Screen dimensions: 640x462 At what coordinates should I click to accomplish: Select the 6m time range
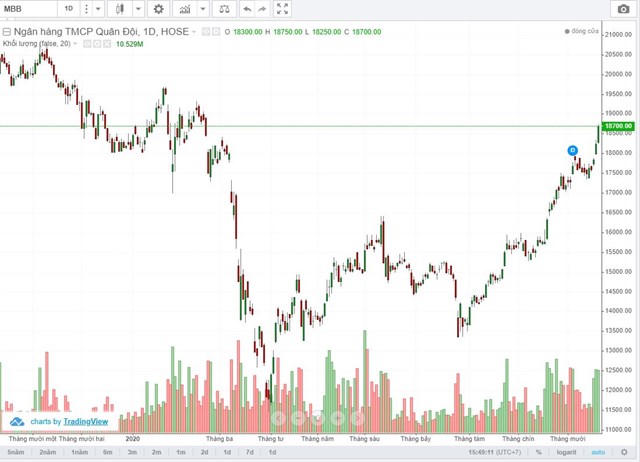click(107, 452)
